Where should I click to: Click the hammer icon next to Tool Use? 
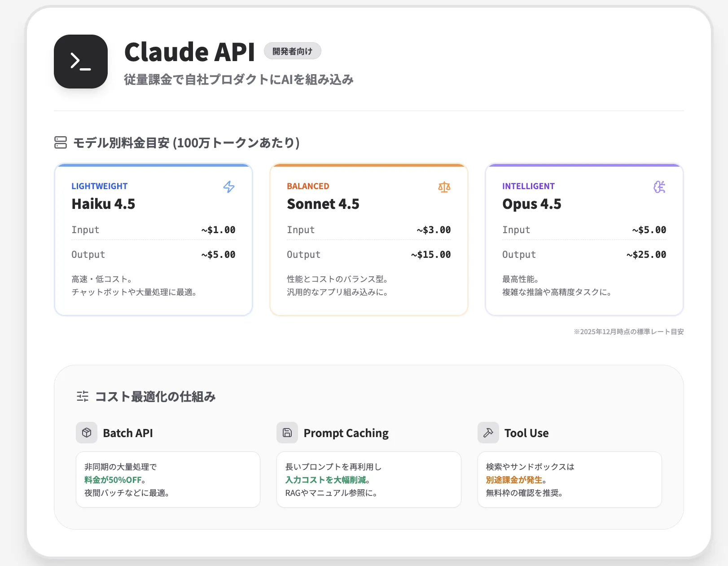click(x=488, y=433)
